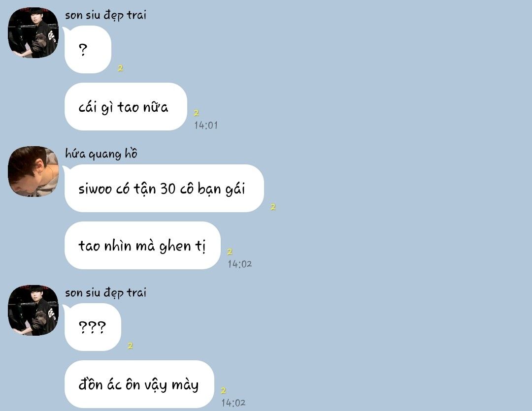Click sender name "hứa quang hồ"
532x411 pixels.
[x=101, y=154]
